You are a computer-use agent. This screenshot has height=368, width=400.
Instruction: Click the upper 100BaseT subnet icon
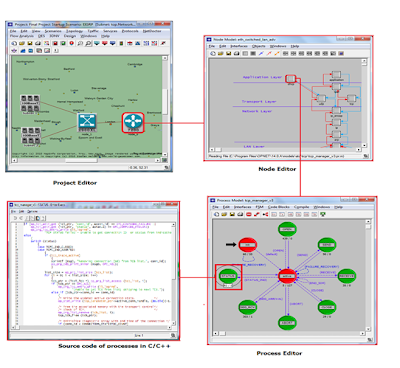pyautogui.click(x=30, y=103)
